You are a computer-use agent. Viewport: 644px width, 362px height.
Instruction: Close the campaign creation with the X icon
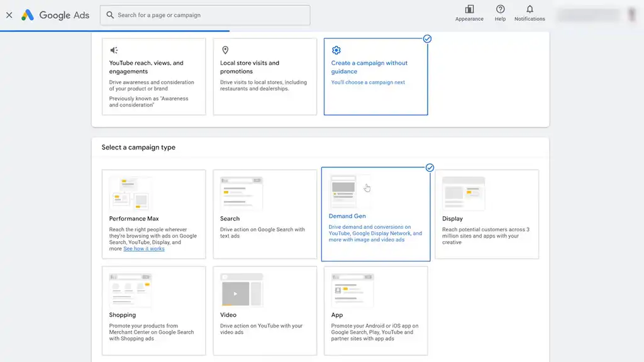[9, 15]
